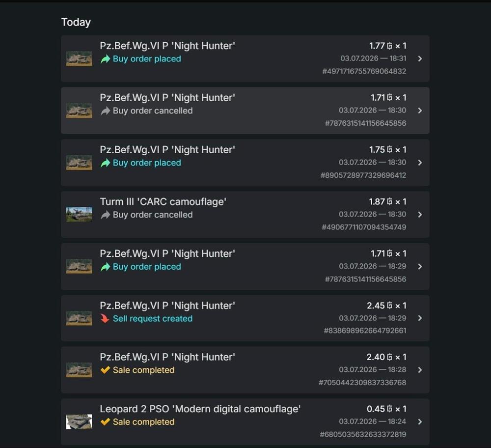Click Sell request created status text
This screenshot has height=448, width=491.
pos(153,319)
